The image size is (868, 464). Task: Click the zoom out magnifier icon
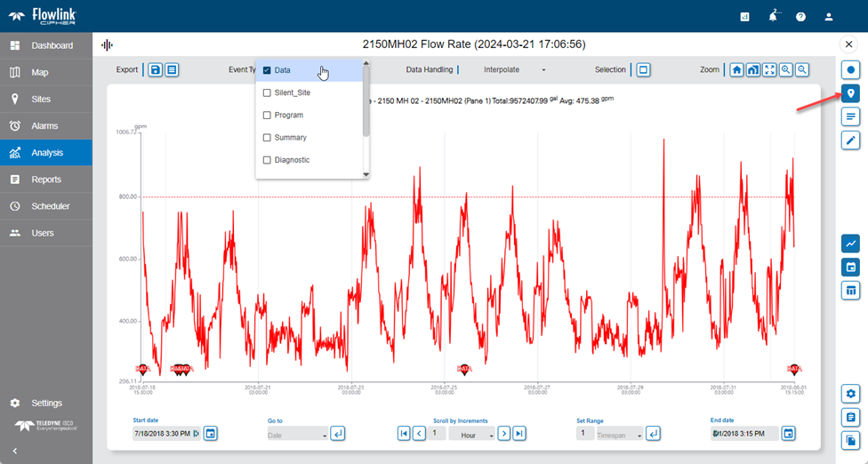802,69
